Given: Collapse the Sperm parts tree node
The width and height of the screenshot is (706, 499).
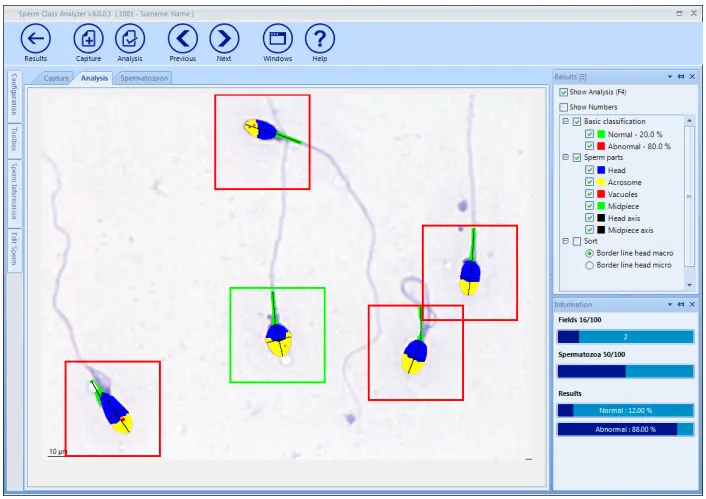Looking at the screenshot, I should point(566,157).
